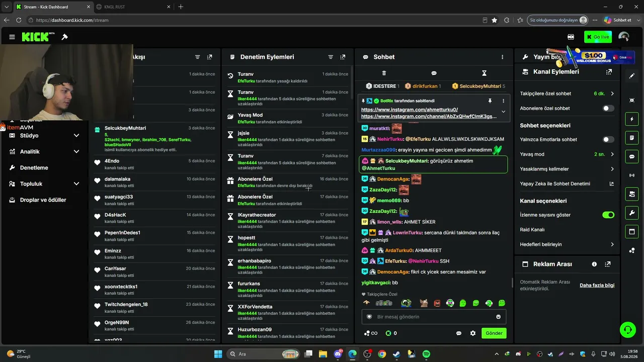
Task: Click the broadcast signal icon in right sidebar
Action: click(x=632, y=175)
